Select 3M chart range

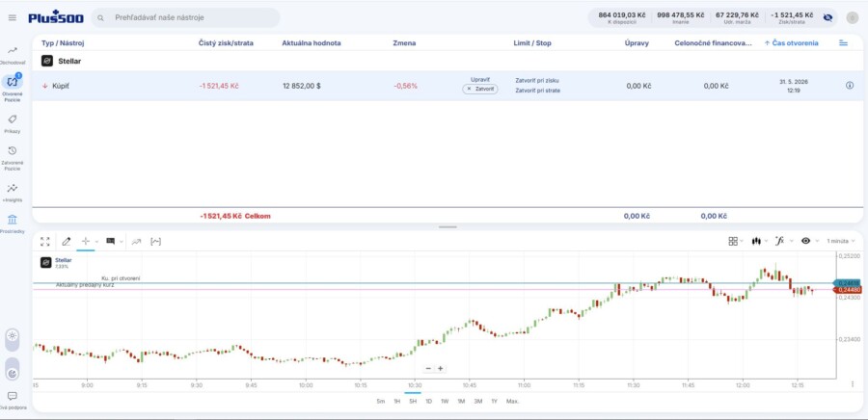pyautogui.click(x=477, y=401)
